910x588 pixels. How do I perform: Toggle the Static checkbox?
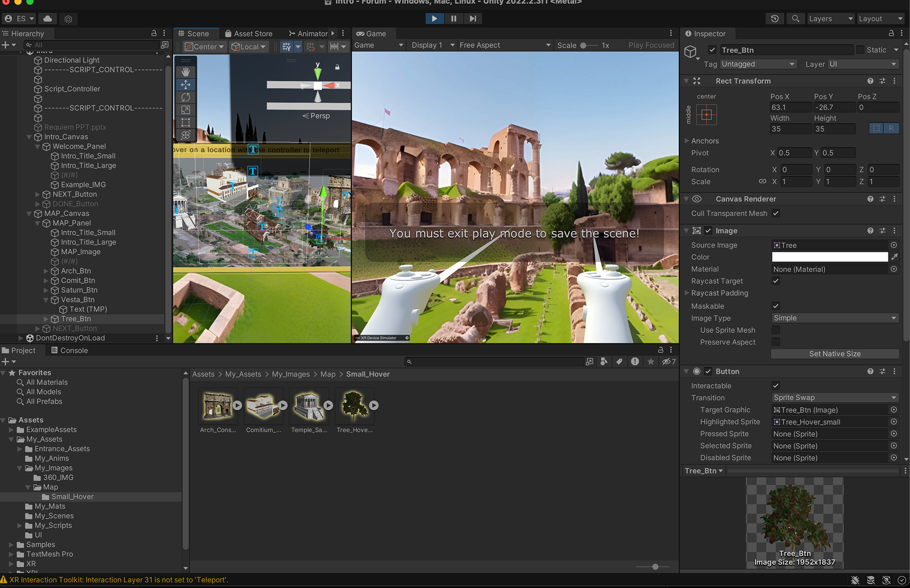tap(860, 50)
